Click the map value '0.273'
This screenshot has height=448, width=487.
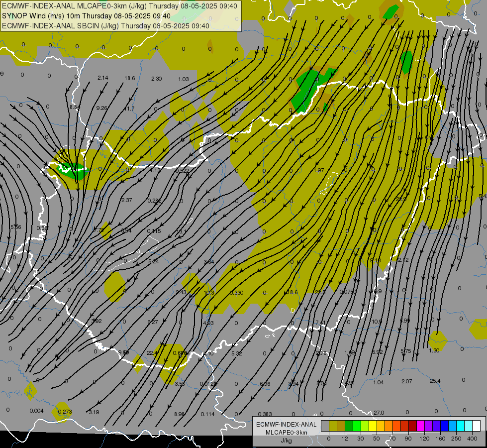point(65,412)
